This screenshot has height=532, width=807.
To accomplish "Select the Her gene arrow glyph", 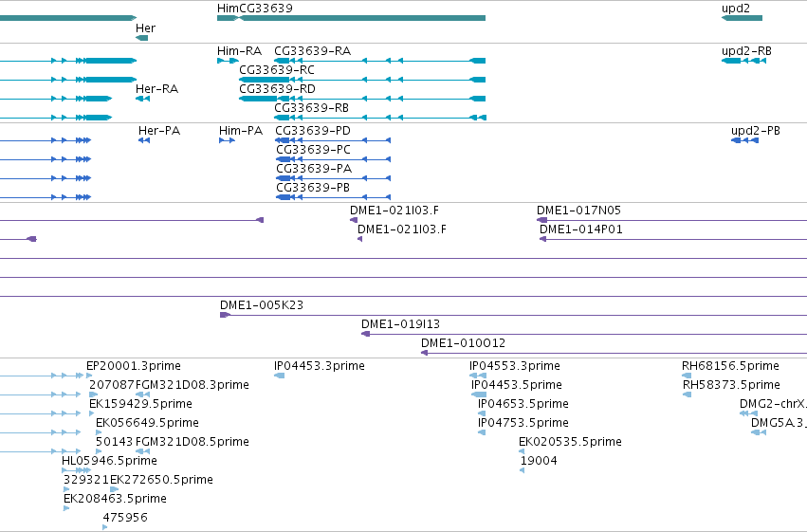I will pos(141,38).
